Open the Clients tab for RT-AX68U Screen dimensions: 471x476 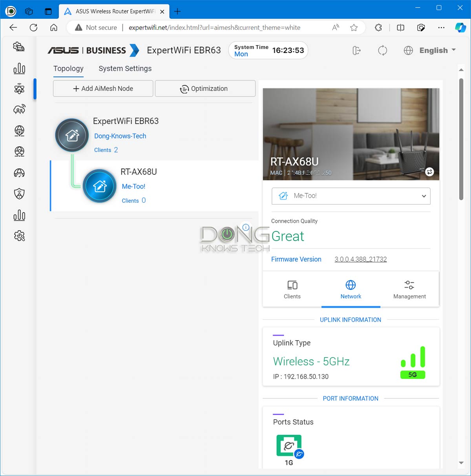(x=292, y=290)
